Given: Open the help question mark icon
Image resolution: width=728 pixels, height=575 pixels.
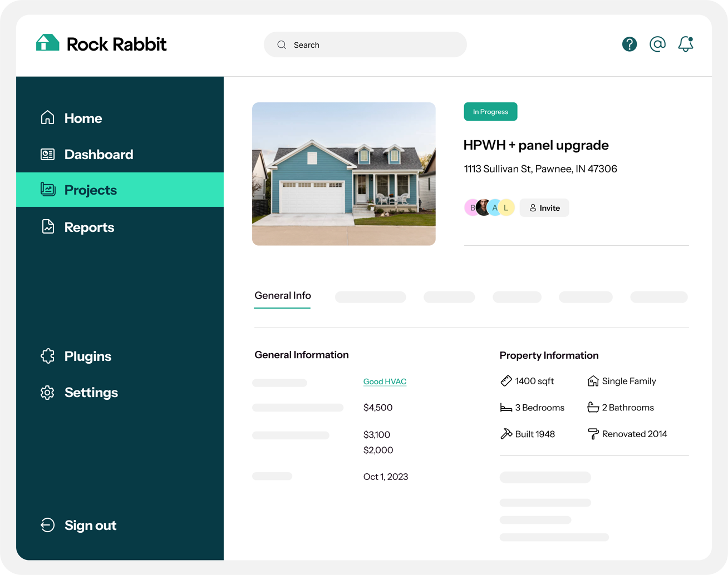Looking at the screenshot, I should coord(629,44).
